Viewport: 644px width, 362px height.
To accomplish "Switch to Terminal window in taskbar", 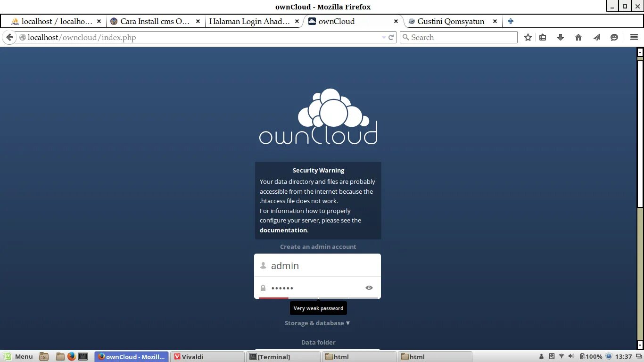I will pos(283,357).
